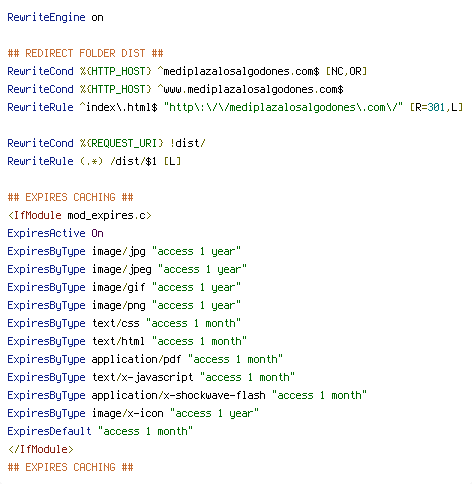Click the %{REQUEST_URI} variable
Image resolution: width=472 pixels, height=484 pixels.
click(122, 143)
